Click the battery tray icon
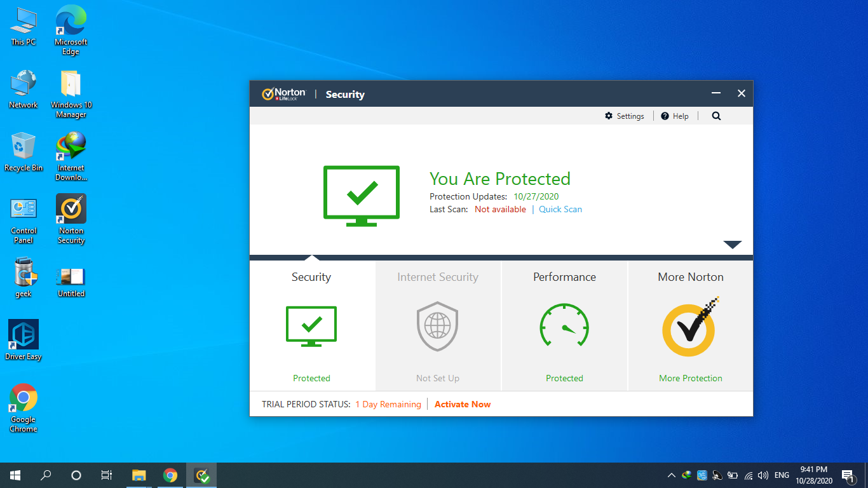868x488 pixels. (733, 475)
